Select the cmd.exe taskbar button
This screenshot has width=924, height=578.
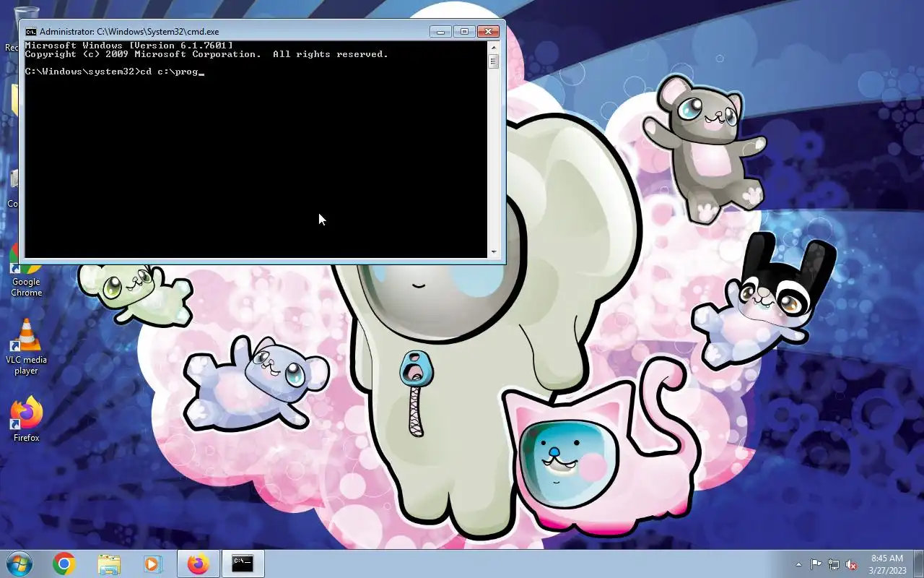click(243, 564)
